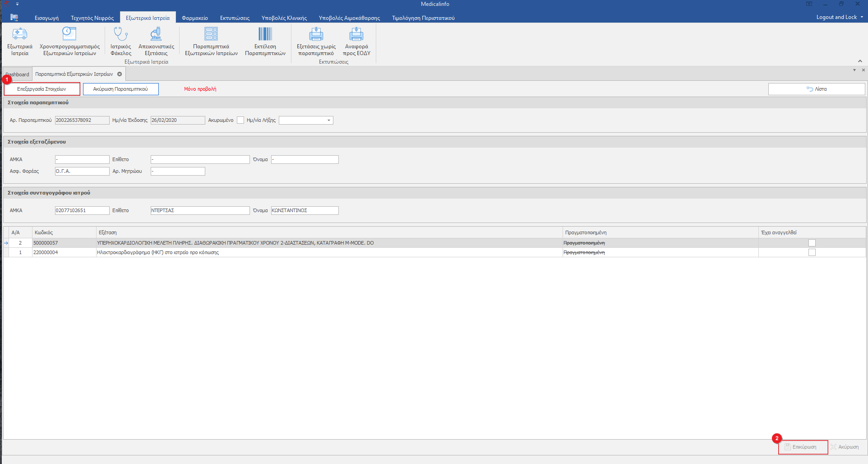Expand the Ημ/νία Λήξης date dropdown

point(329,120)
